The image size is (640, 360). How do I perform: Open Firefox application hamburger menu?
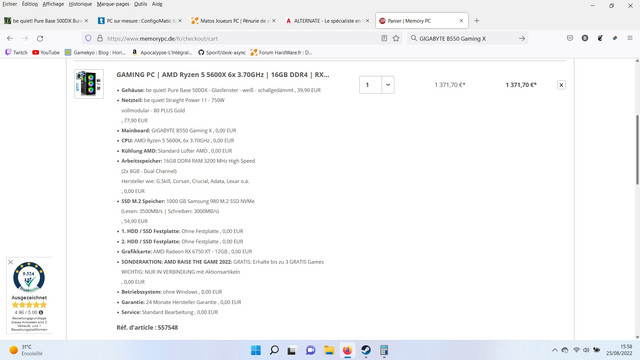(630, 38)
